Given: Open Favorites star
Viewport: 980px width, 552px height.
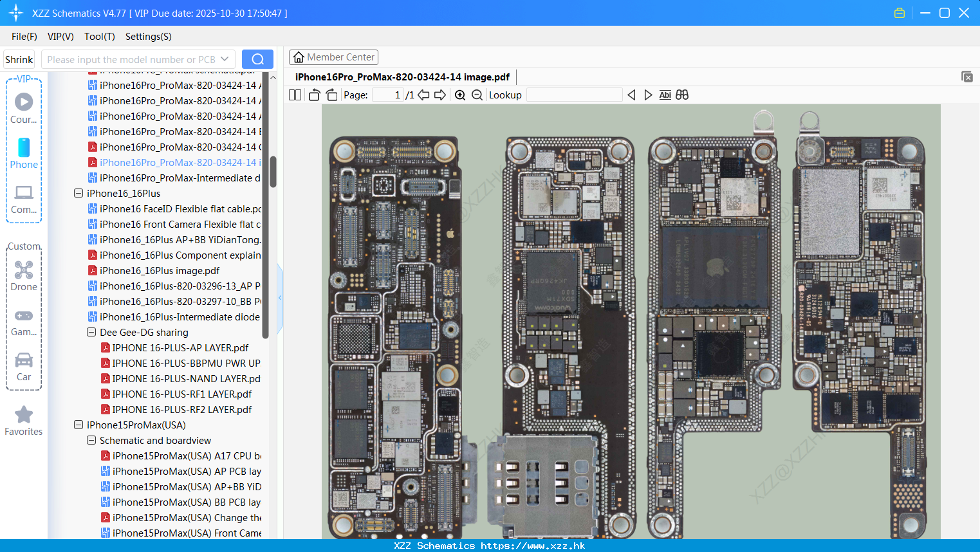Looking at the screenshot, I should [x=24, y=421].
